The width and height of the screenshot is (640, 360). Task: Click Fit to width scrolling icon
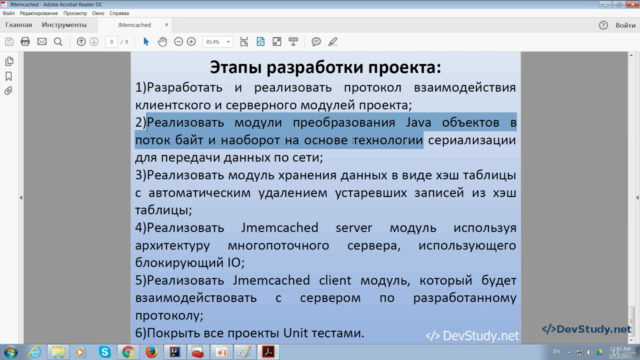(244, 42)
